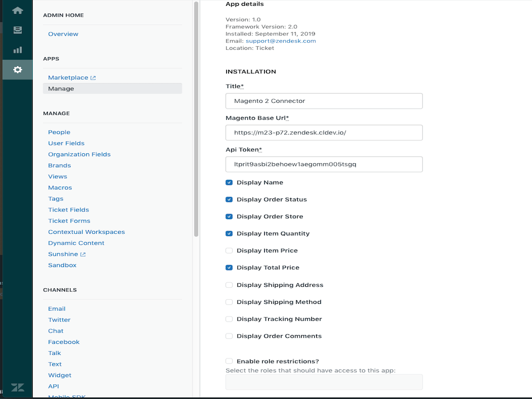Click the Zendesk logo at bottom left

tap(18, 388)
